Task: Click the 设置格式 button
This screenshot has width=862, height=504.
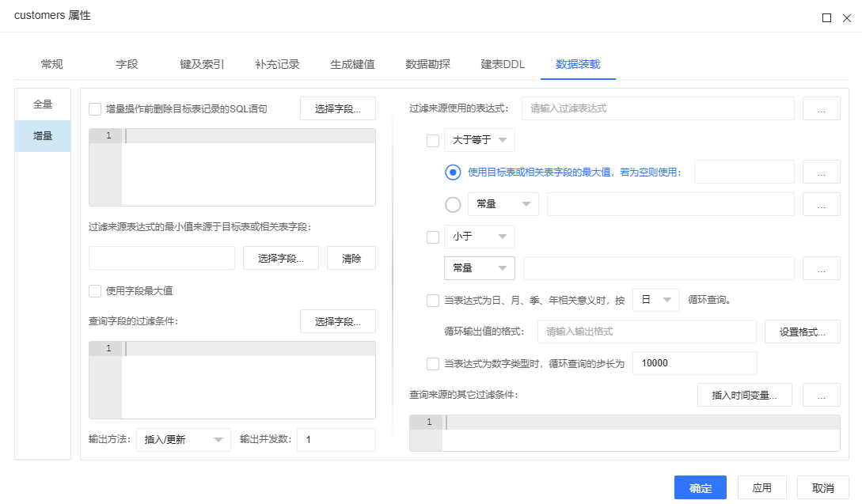Action: coord(802,332)
